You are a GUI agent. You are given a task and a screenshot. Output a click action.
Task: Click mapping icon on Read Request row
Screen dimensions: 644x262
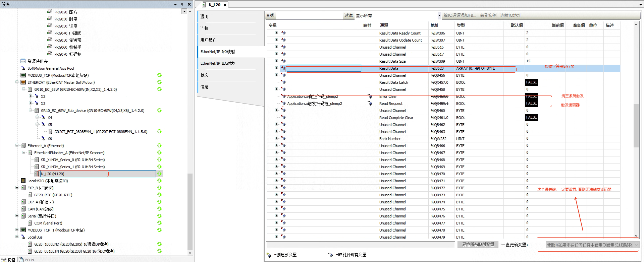pyautogui.click(x=370, y=104)
